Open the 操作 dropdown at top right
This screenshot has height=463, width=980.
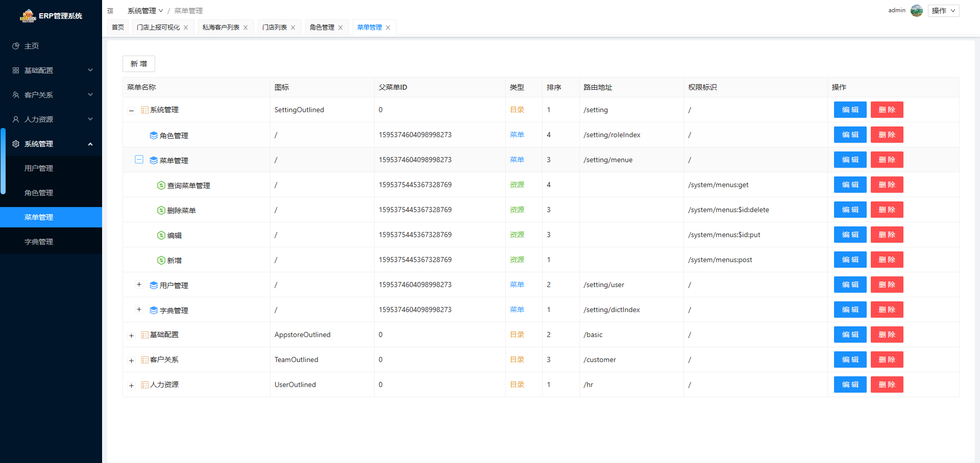pos(943,11)
